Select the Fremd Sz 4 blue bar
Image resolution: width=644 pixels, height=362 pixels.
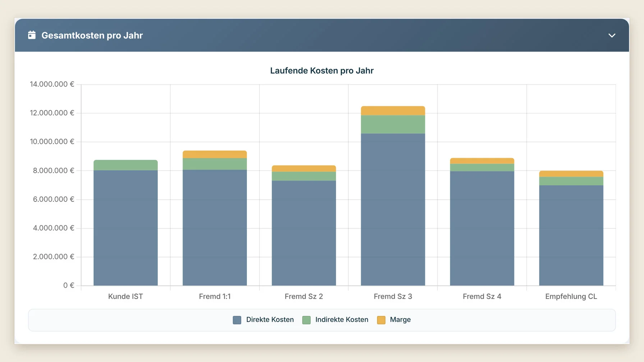(x=482, y=228)
